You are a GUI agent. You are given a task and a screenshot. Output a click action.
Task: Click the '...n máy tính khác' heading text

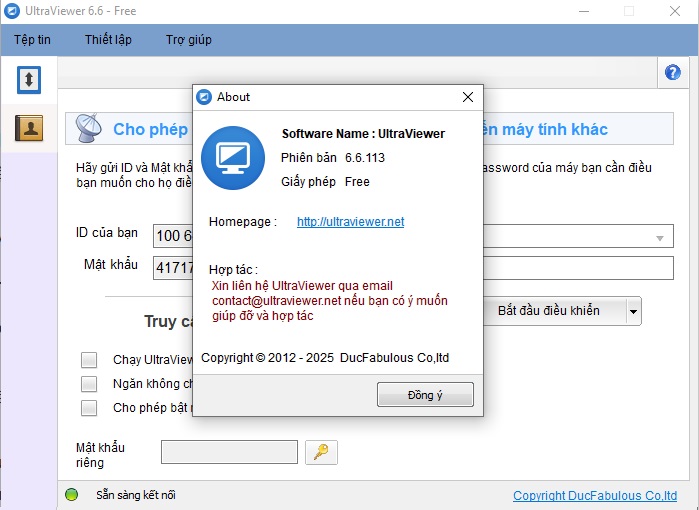546,129
